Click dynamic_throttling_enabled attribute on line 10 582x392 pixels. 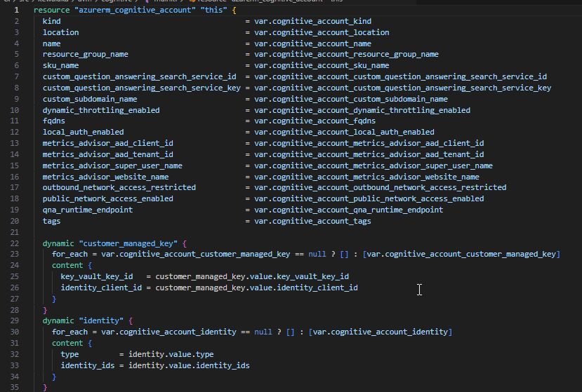tap(101, 110)
